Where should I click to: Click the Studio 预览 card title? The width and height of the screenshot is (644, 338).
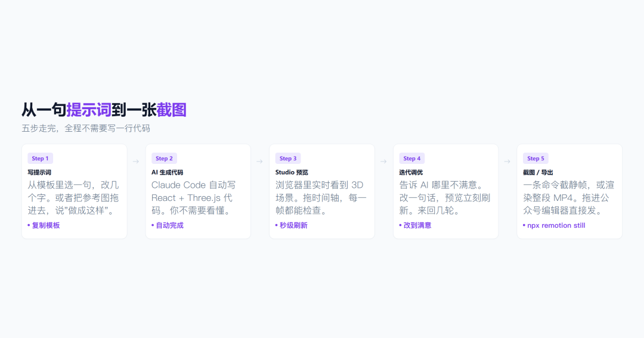click(292, 172)
